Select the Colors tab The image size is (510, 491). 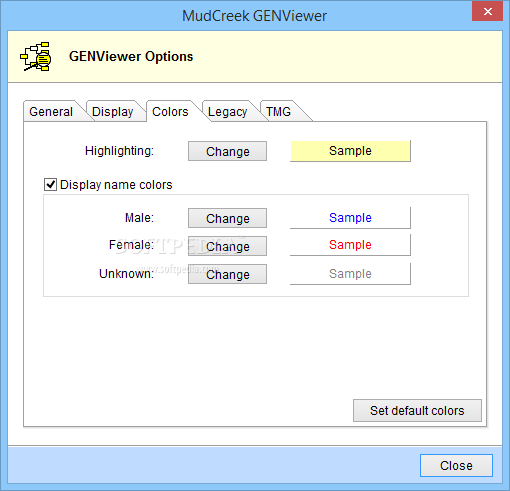point(170,111)
